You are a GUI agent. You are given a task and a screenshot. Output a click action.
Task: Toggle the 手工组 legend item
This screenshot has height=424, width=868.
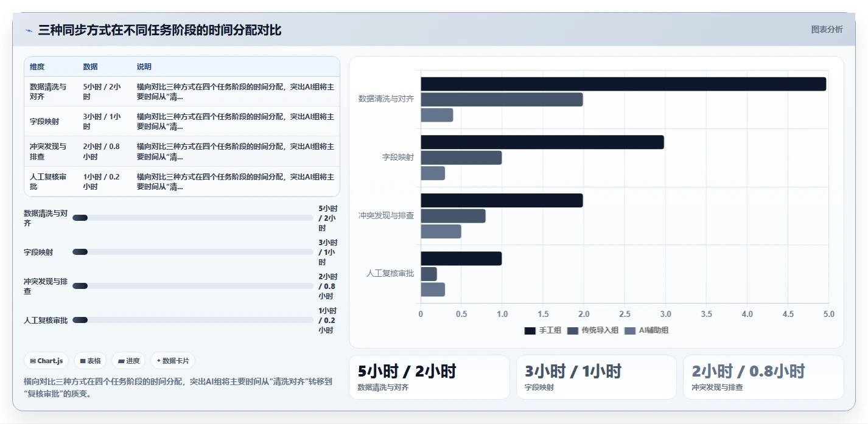point(542,330)
